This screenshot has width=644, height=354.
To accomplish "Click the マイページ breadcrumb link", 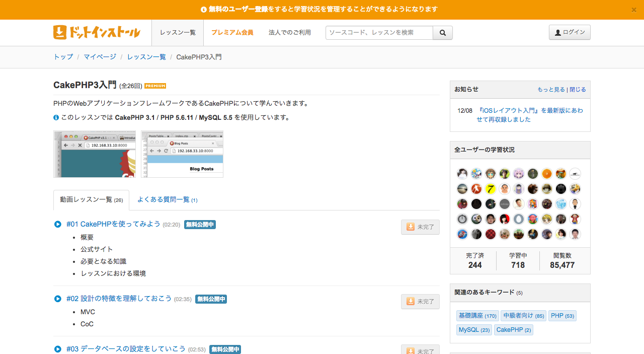I will [100, 57].
